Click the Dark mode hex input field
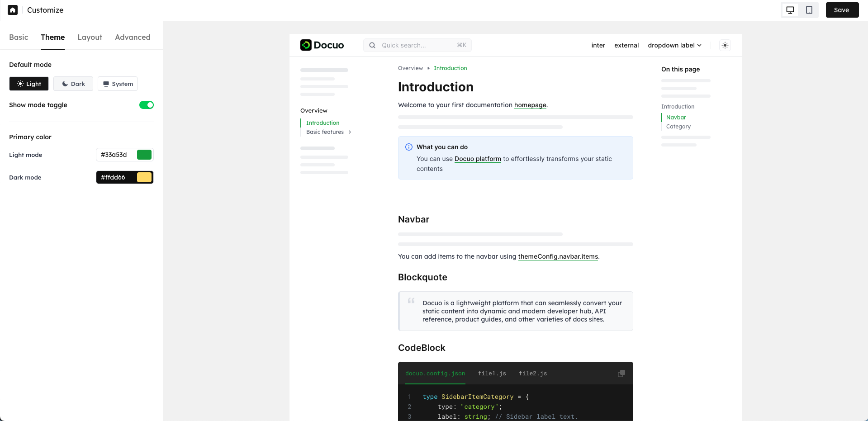 116,177
